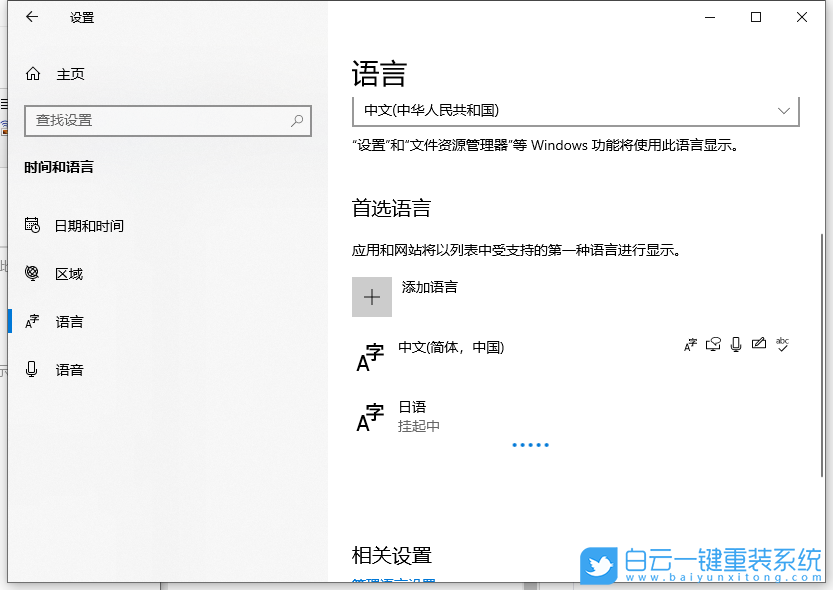Click the search magnifier in 查找设置

tap(296, 120)
